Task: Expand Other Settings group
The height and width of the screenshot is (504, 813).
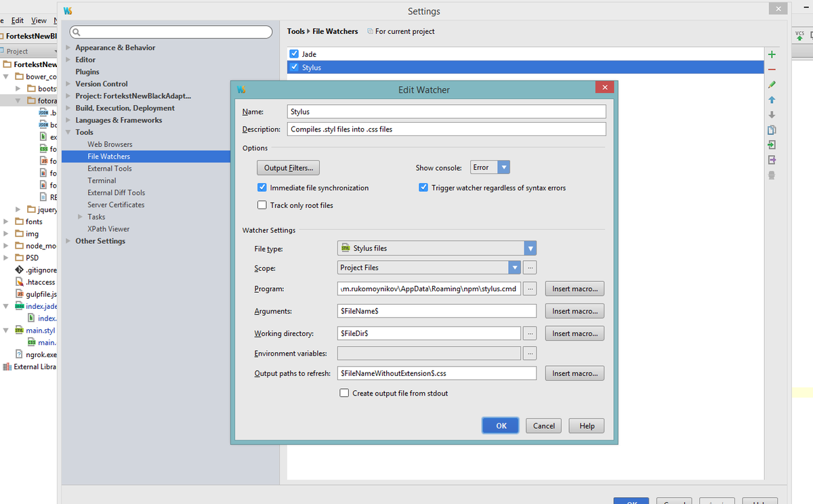Action: tap(68, 241)
